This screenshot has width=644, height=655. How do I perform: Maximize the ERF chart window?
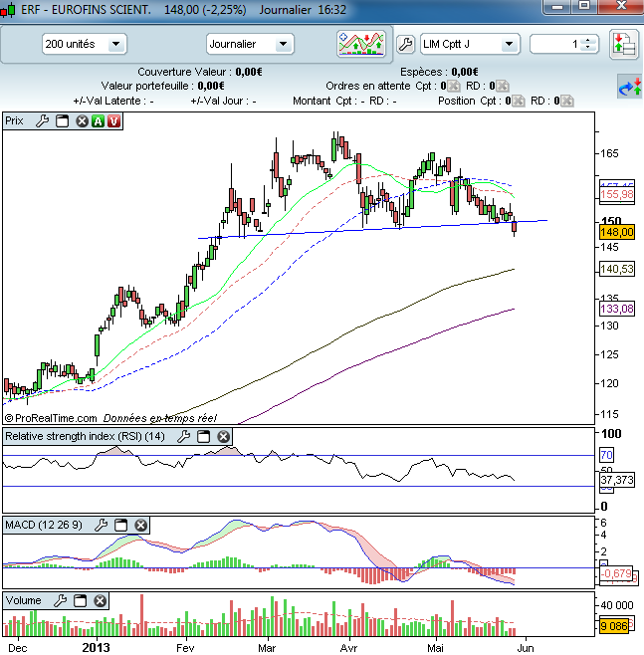pyautogui.click(x=584, y=7)
